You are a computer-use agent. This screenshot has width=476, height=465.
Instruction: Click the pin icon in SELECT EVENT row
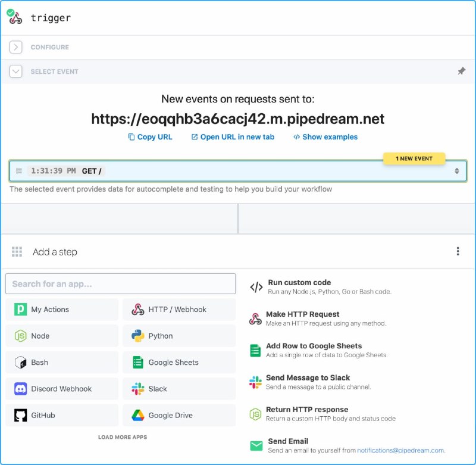point(461,71)
